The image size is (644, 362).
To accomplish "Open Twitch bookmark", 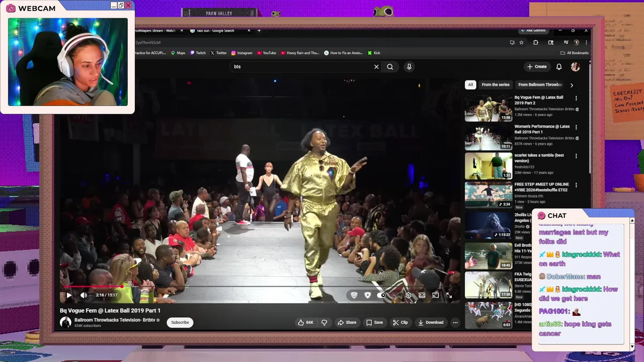I will pos(198,53).
